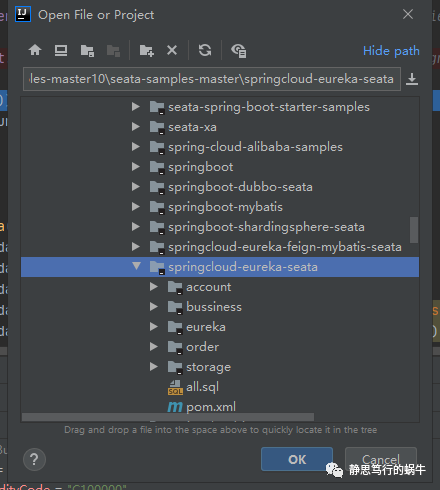
Task: Select spring-cloud-alibaba-samples folder name
Action: pyautogui.click(x=255, y=147)
